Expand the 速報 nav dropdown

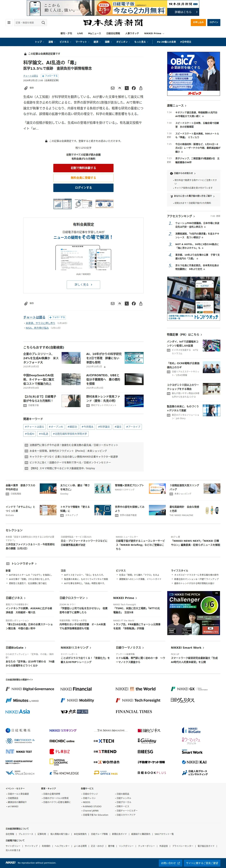[52, 42]
